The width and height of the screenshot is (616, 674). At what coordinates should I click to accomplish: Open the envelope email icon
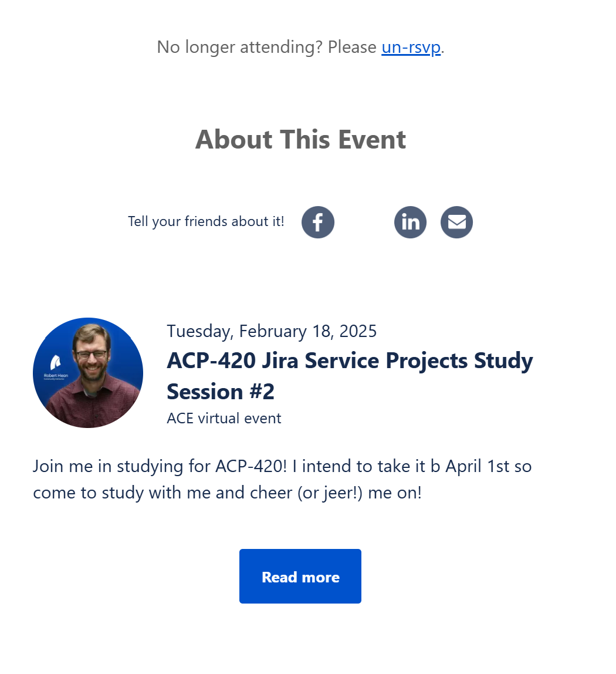pyautogui.click(x=456, y=222)
